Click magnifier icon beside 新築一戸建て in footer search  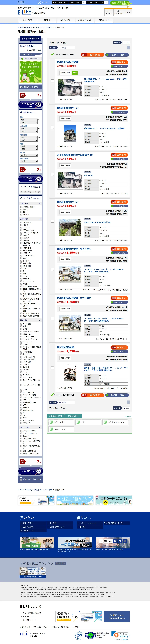pos(51,422)
